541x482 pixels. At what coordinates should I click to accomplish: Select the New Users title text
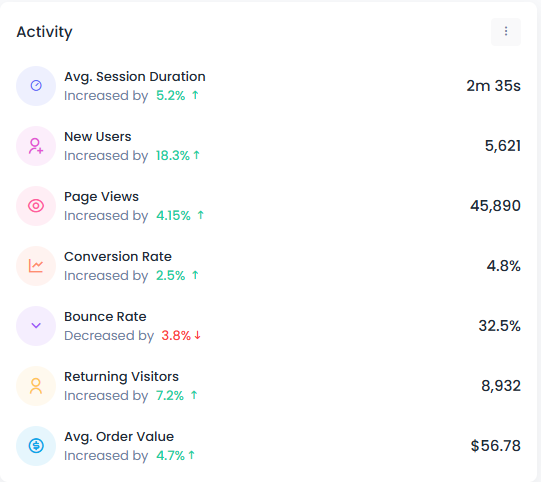tap(98, 137)
